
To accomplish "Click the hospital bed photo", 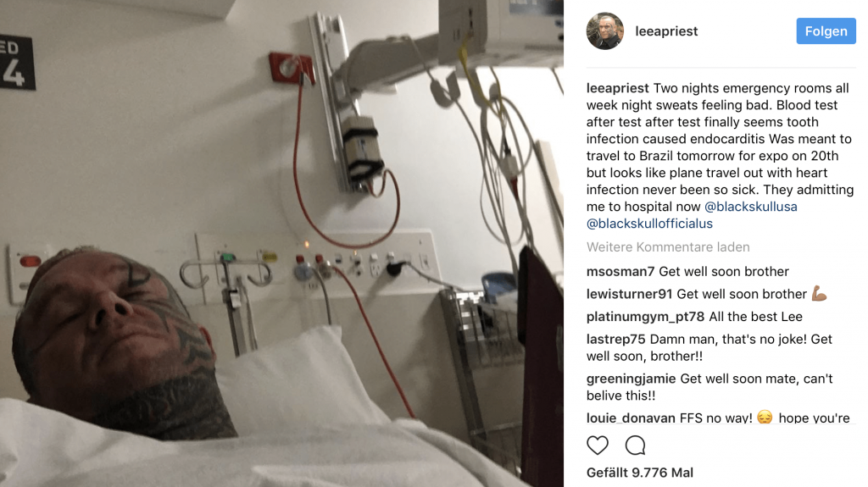I will coord(281,244).
